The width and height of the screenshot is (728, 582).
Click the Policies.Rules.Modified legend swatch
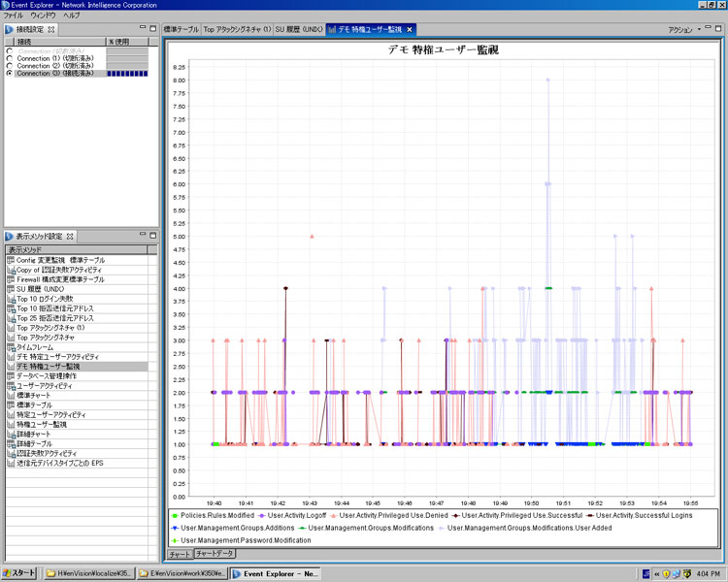coord(174,514)
